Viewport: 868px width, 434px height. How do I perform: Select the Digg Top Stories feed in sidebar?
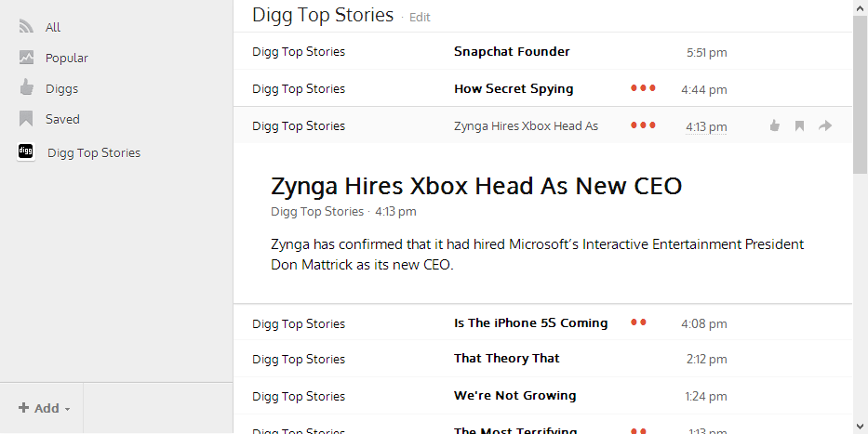pos(94,152)
